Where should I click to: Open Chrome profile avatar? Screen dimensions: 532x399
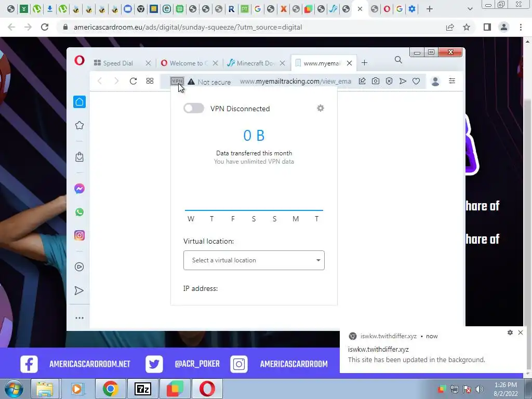(x=504, y=27)
